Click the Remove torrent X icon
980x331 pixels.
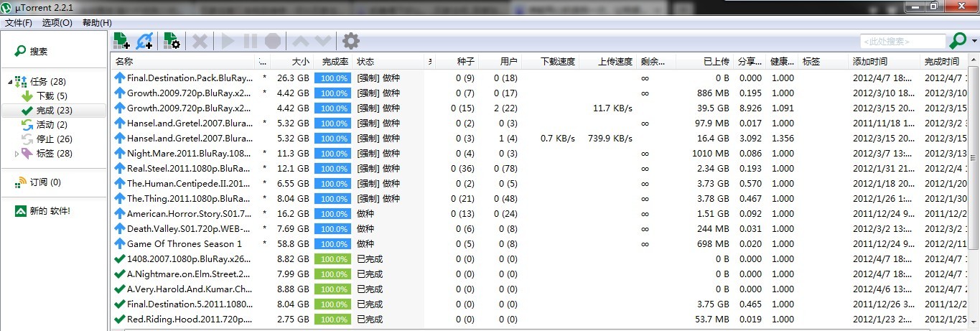click(x=200, y=41)
